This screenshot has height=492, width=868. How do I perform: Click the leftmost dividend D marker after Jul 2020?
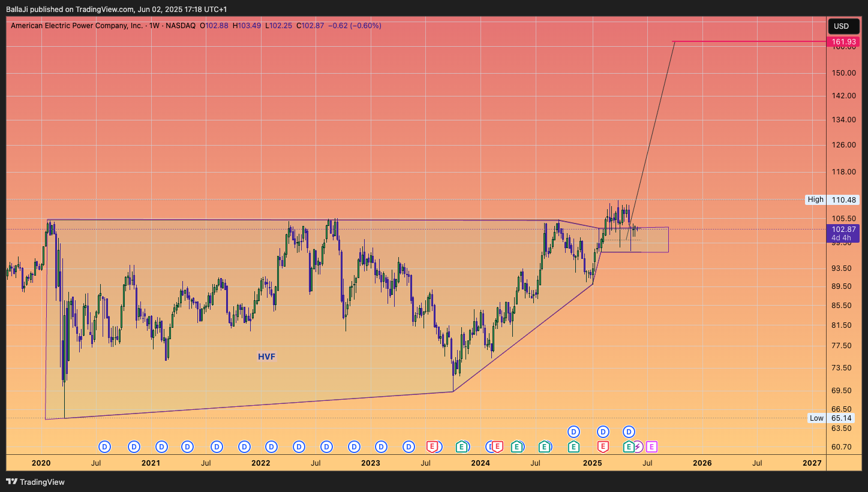click(105, 446)
